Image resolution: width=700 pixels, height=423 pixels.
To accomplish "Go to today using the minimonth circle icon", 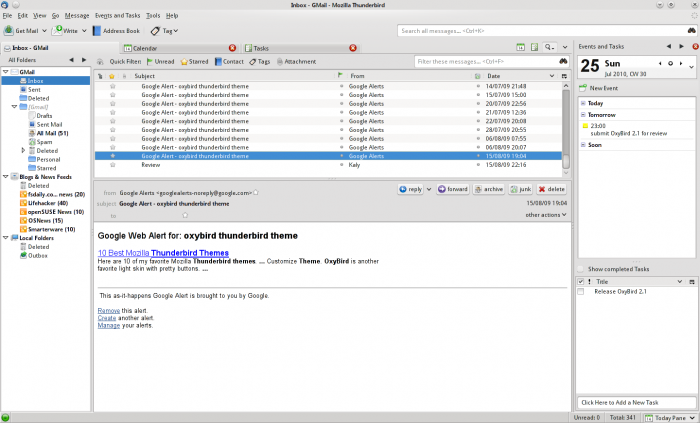I will click(670, 63).
